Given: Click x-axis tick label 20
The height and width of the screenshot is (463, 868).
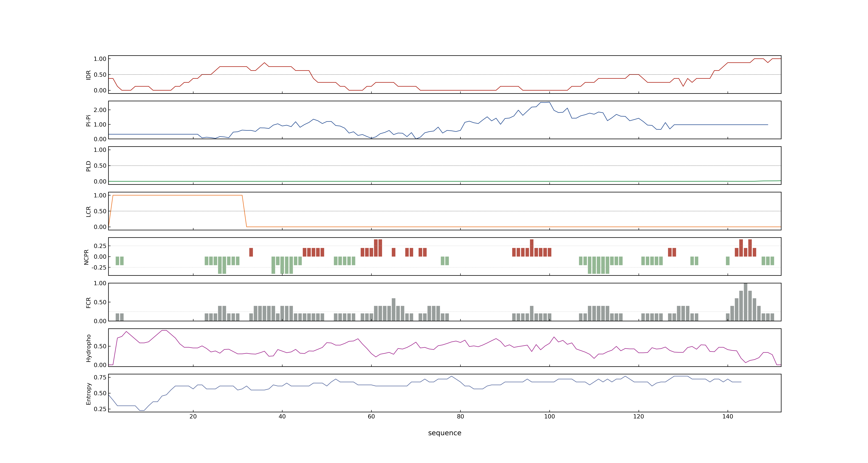Looking at the screenshot, I should [x=193, y=416].
